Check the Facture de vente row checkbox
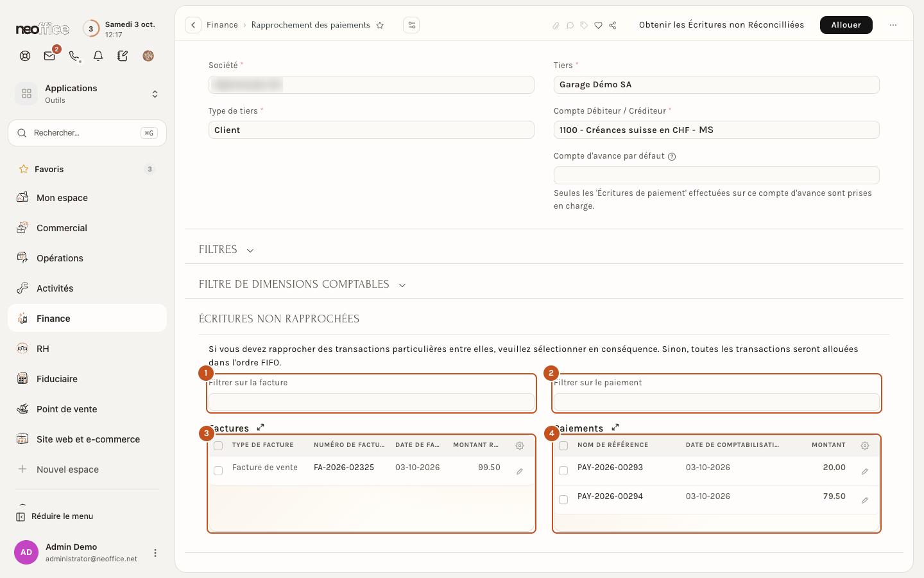This screenshot has width=924, height=578. pyautogui.click(x=218, y=471)
